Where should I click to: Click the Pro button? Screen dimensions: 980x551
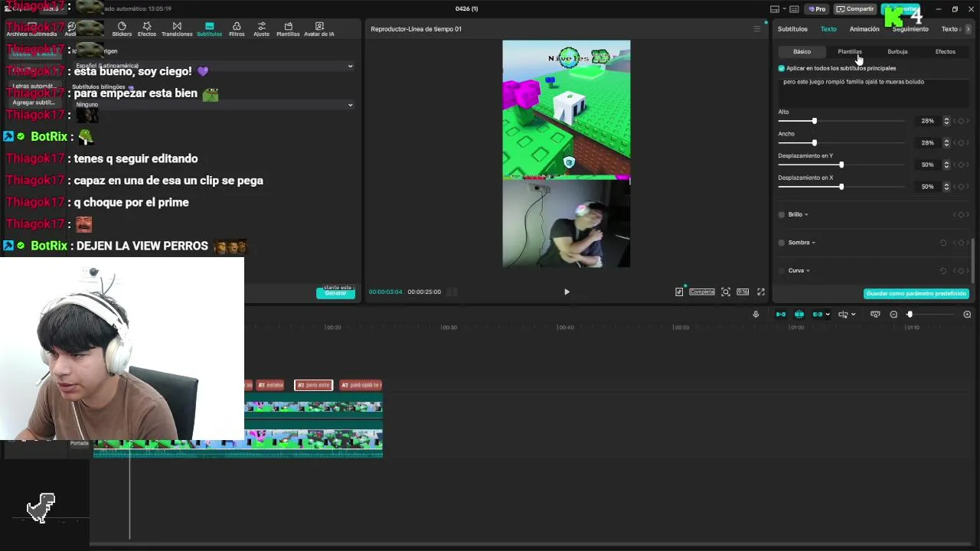pyautogui.click(x=816, y=9)
